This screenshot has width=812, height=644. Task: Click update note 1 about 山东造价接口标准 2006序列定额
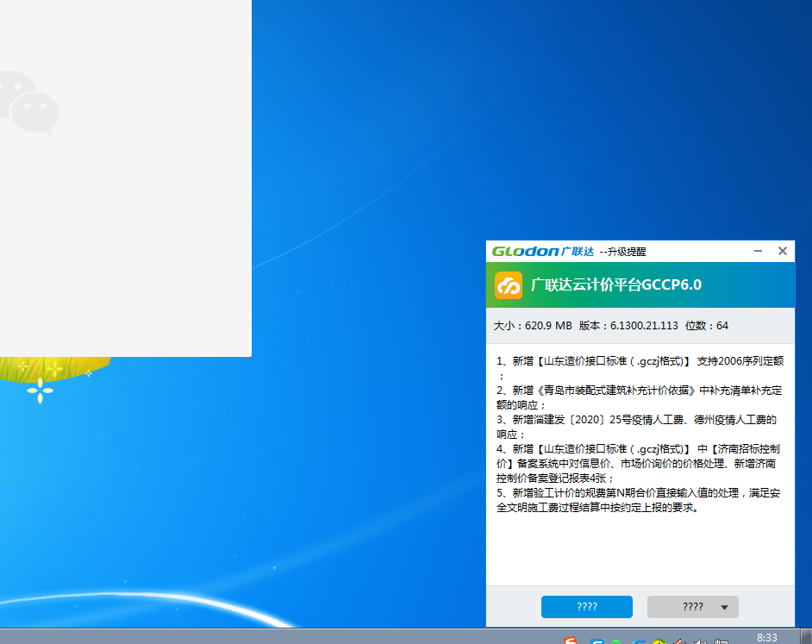pos(640,368)
